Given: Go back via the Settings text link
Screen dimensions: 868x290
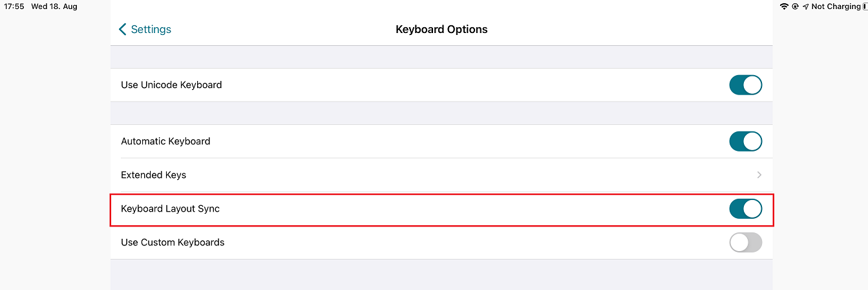Looking at the screenshot, I should coord(151,29).
